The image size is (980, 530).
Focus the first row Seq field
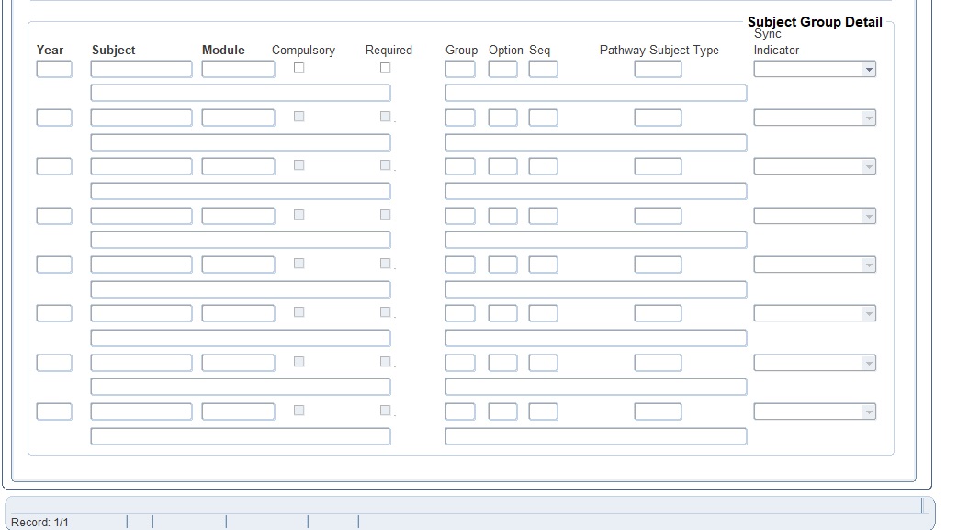pyautogui.click(x=543, y=69)
